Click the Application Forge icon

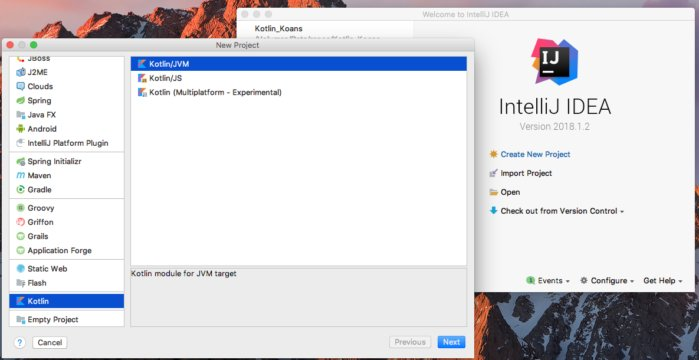[x=21, y=250]
